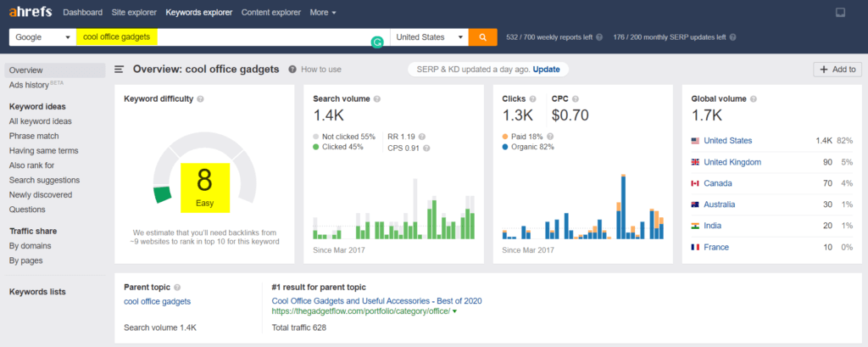Click the Search volume bar chart

click(393, 209)
